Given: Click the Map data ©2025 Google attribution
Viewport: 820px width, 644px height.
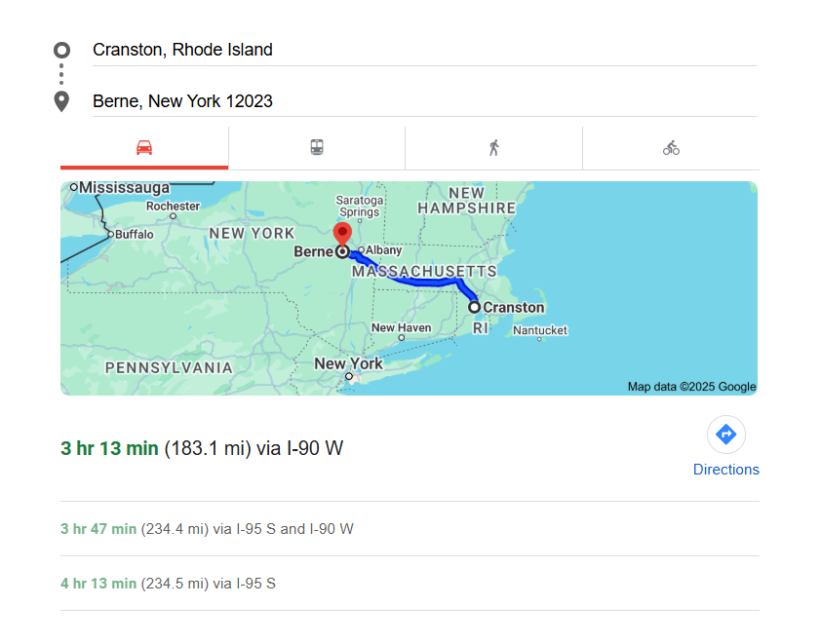Looking at the screenshot, I should [691, 387].
